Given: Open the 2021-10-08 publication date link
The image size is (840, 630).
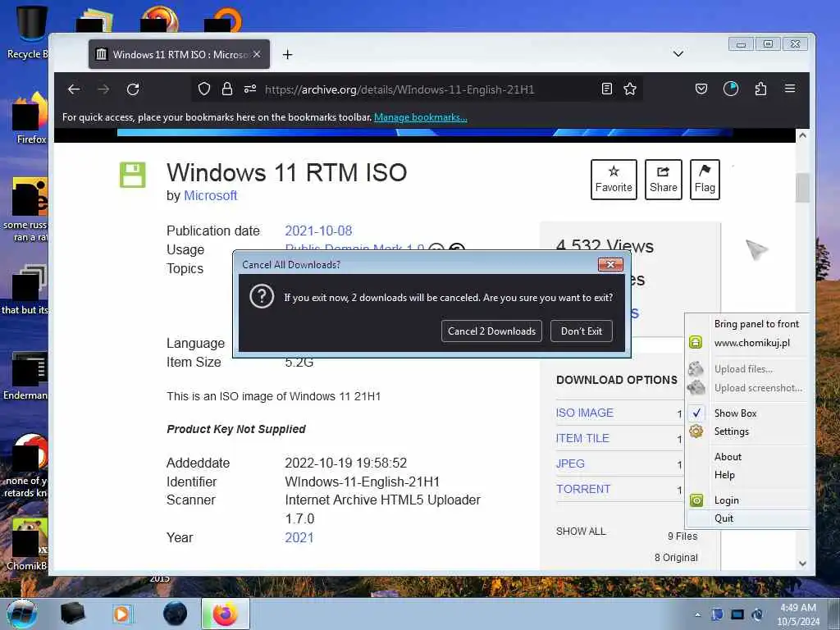Looking at the screenshot, I should point(319,231).
